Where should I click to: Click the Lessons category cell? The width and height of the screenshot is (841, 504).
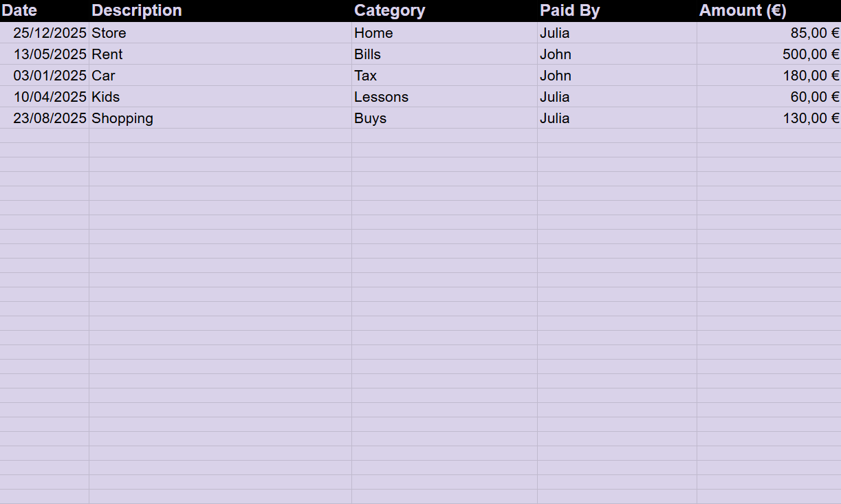(x=382, y=97)
